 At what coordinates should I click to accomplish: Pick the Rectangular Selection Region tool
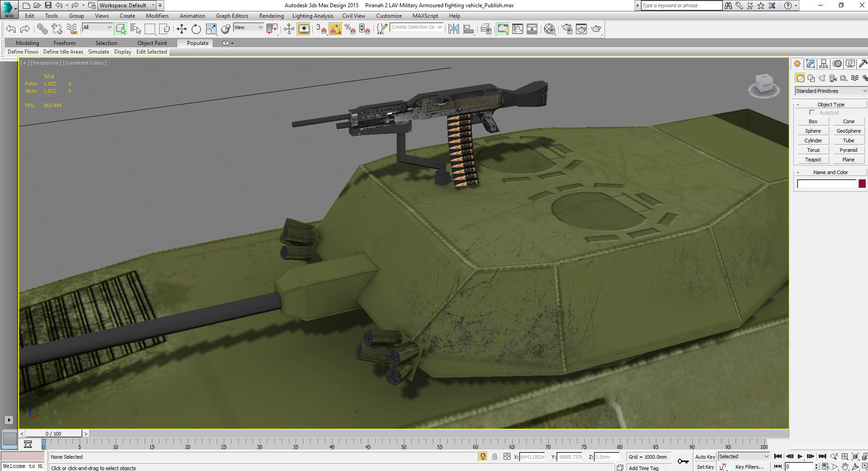click(x=150, y=29)
